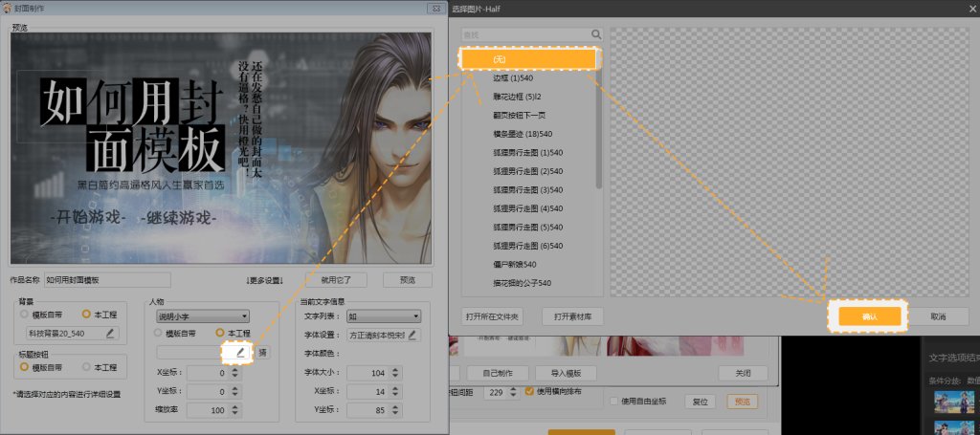Select 模板自带 radio under 人物
The width and height of the screenshot is (980, 435).
[159, 334]
